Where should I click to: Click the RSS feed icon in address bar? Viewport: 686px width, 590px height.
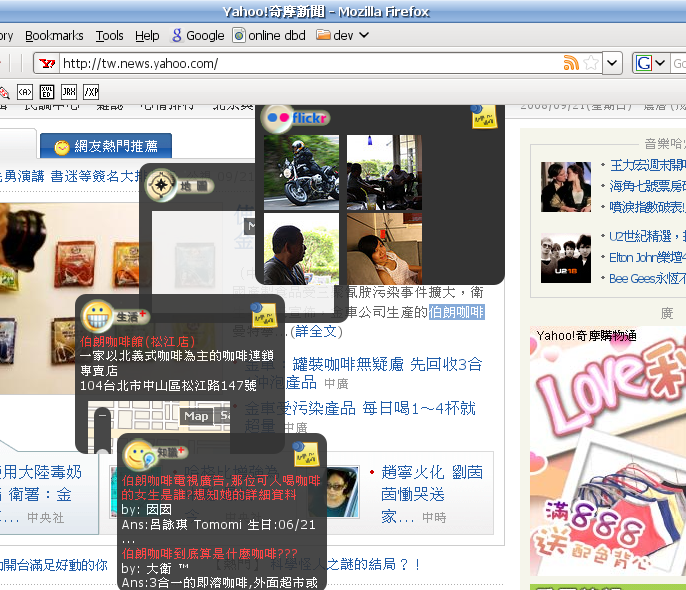tap(571, 63)
